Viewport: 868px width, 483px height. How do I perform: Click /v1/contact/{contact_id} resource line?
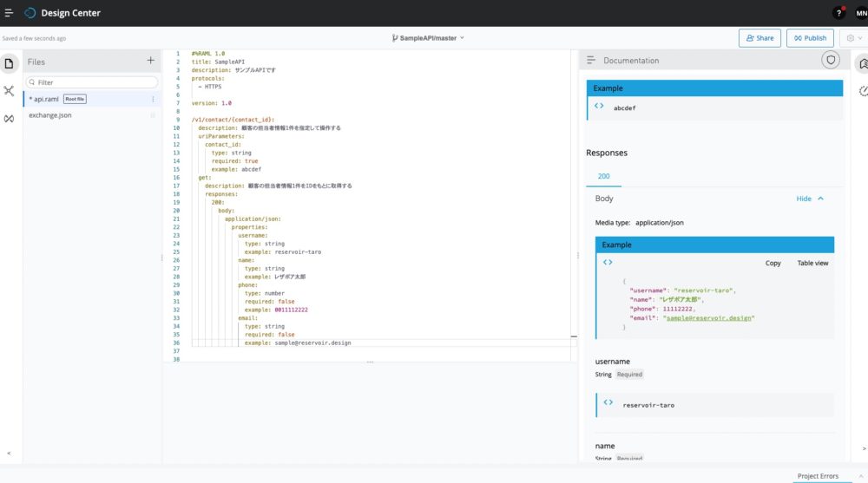pyautogui.click(x=233, y=120)
